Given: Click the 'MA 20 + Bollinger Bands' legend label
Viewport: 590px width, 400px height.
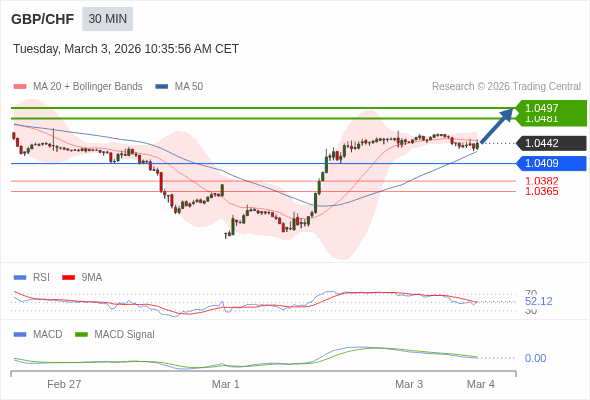Looking at the screenshot, I should coord(88,87).
